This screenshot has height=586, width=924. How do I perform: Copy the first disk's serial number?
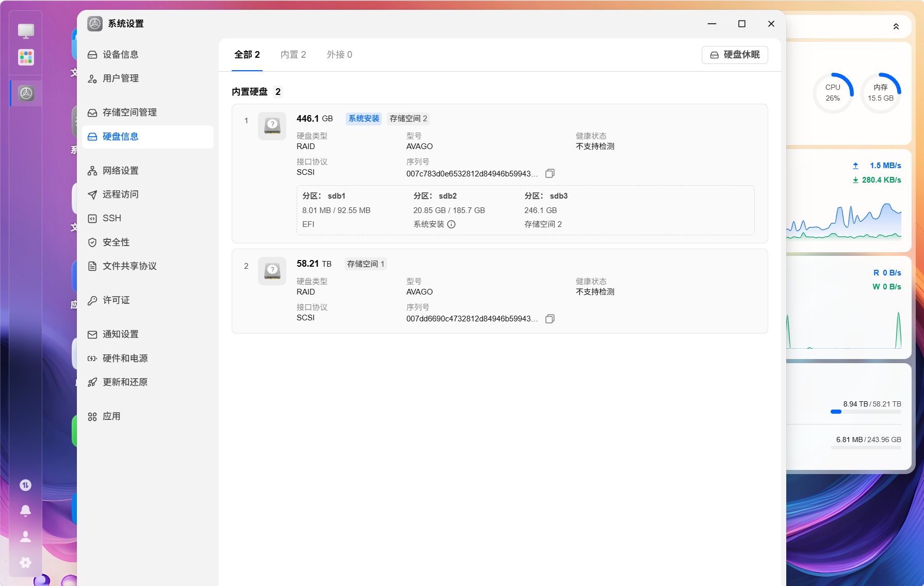tap(550, 174)
